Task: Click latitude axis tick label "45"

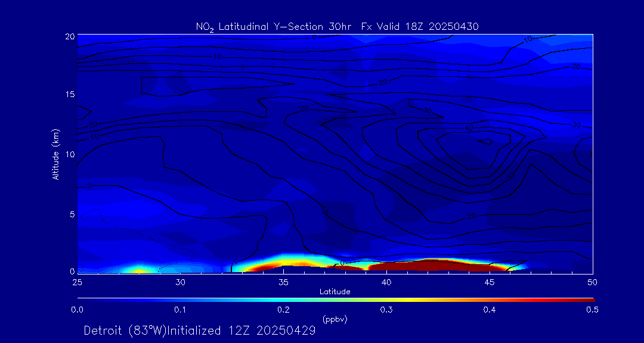Action: pos(490,282)
